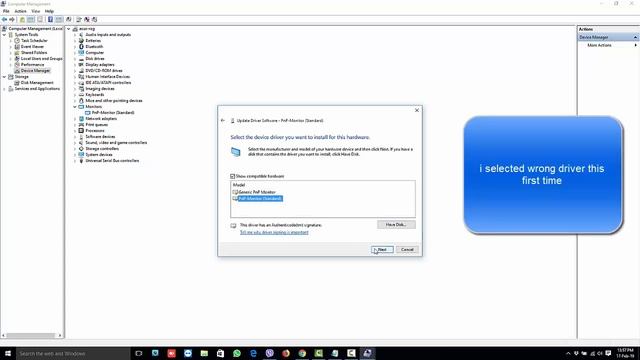640x360 pixels.
Task: Click the Bluetooth device icon
Action: (x=81, y=47)
